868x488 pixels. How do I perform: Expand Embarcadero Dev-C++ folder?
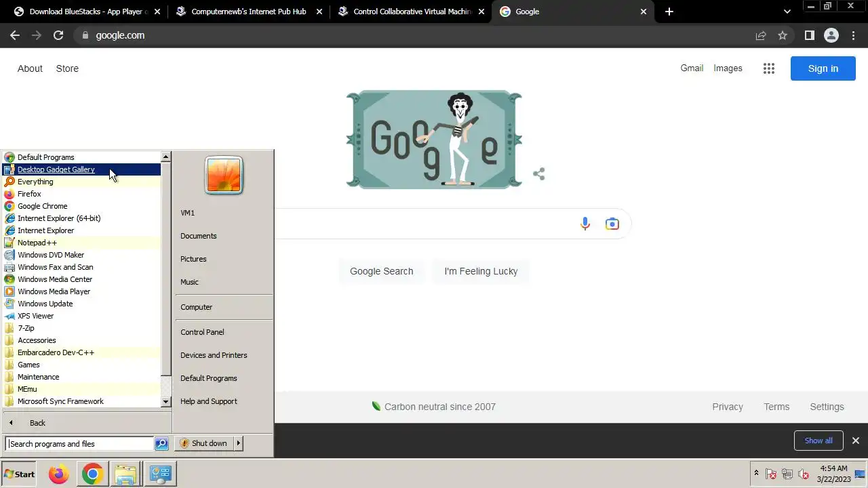(81, 352)
